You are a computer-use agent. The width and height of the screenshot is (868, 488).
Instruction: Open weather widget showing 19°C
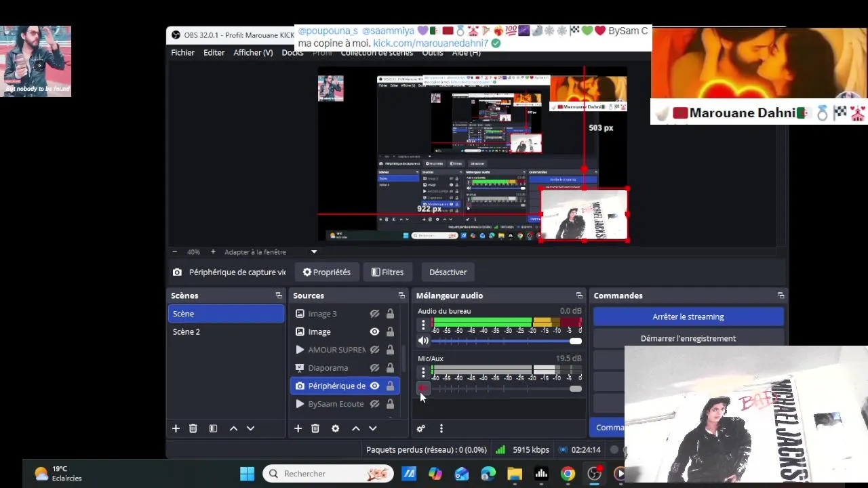coord(58,474)
